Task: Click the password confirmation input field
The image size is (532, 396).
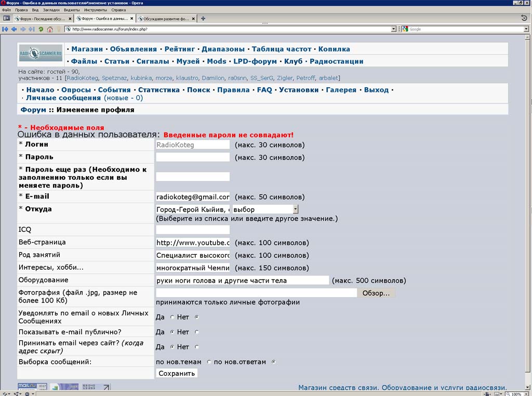Action: (193, 177)
